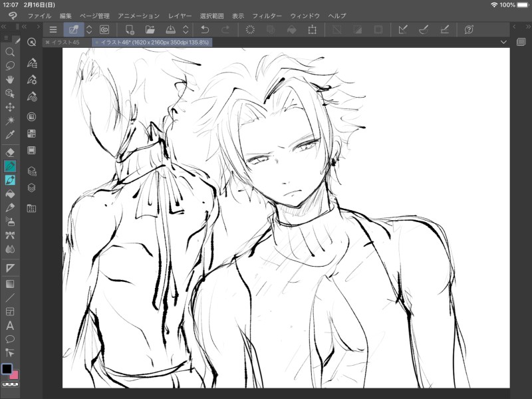532x399 pixels.
Task: Undo the last action
Action: tap(205, 29)
